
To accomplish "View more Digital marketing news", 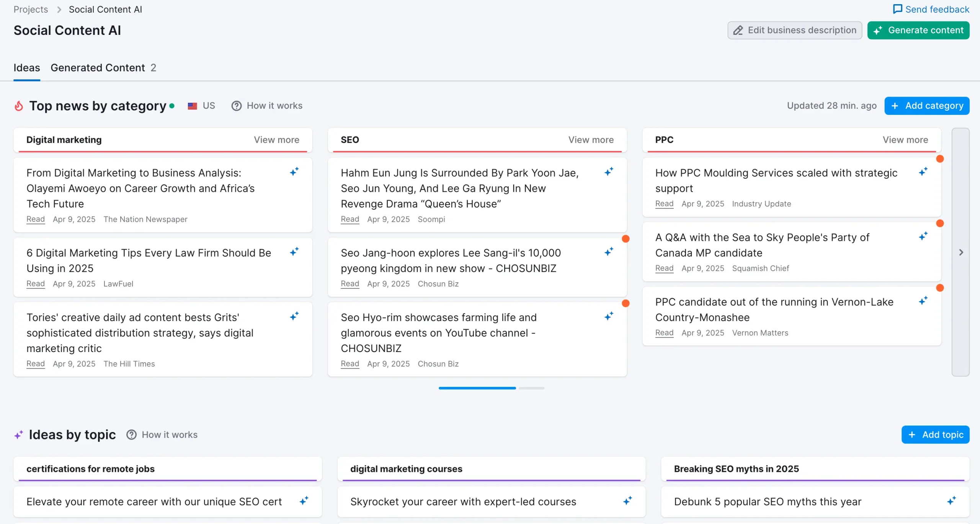I will (276, 140).
